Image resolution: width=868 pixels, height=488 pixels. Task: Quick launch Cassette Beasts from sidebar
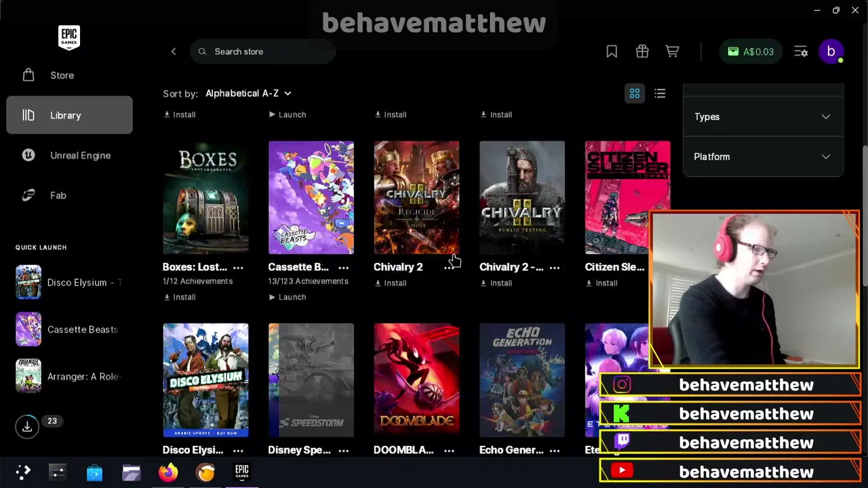[68, 329]
